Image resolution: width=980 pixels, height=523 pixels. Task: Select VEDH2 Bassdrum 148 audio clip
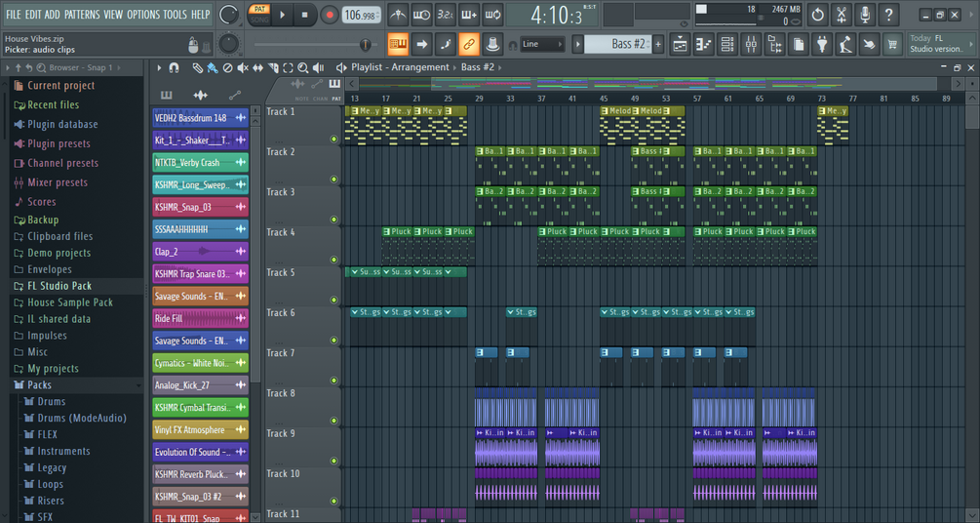200,118
